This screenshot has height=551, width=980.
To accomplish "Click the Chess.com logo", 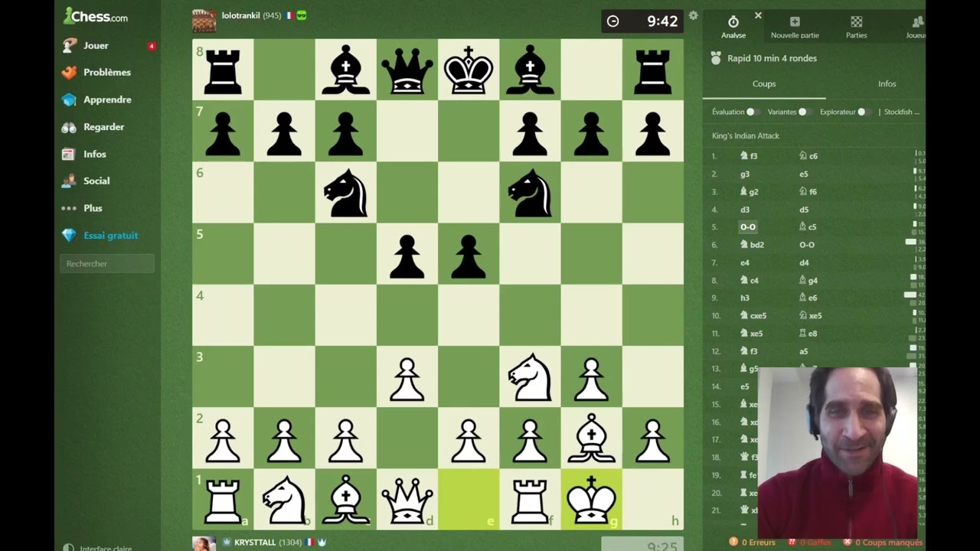I will tap(96, 16).
